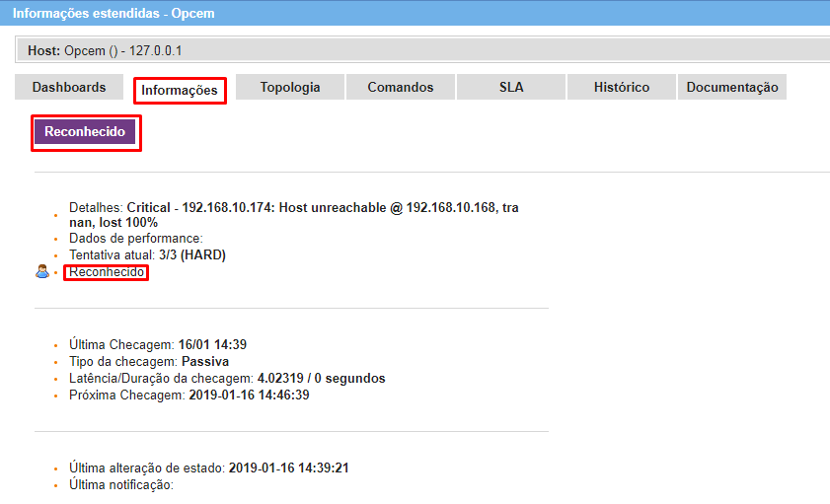Screen dimensions: 830x504
Task: Open the Documentação tab
Action: point(732,88)
